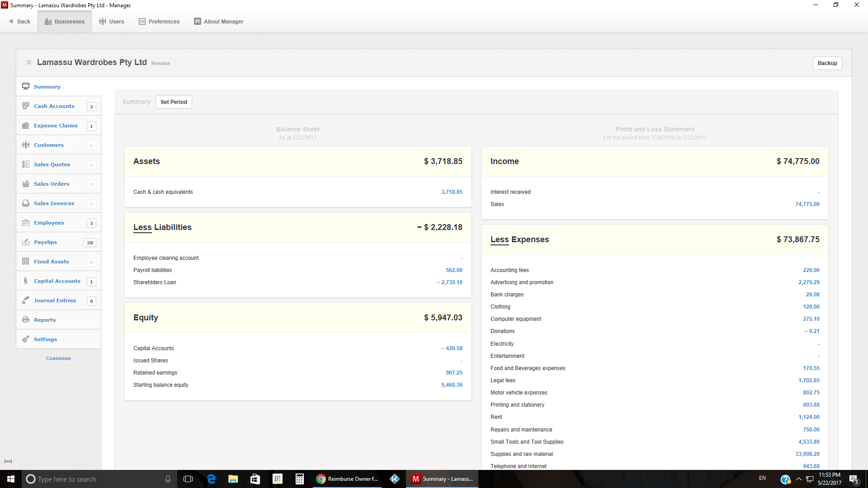Viewport: 868px width, 488px height.
Task: Open File Explorer from taskbar
Action: [x=233, y=479]
